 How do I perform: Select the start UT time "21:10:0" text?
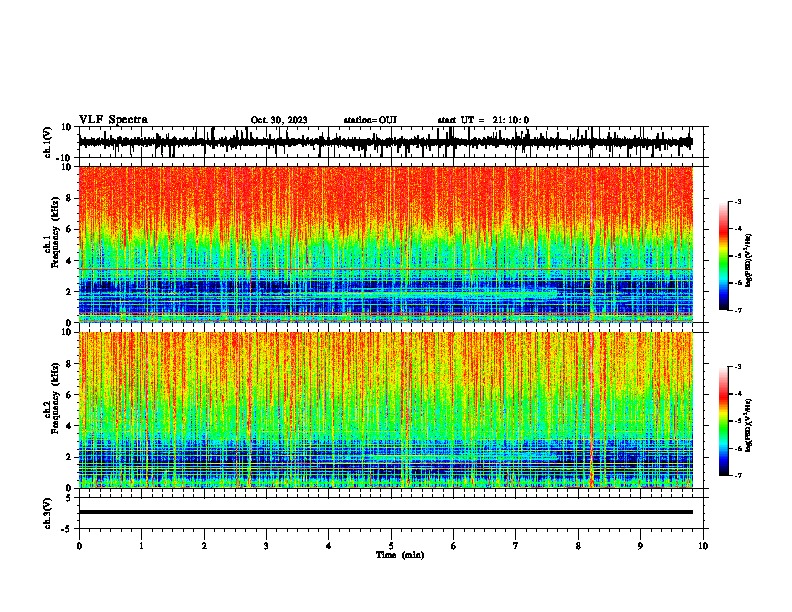[x=511, y=120]
